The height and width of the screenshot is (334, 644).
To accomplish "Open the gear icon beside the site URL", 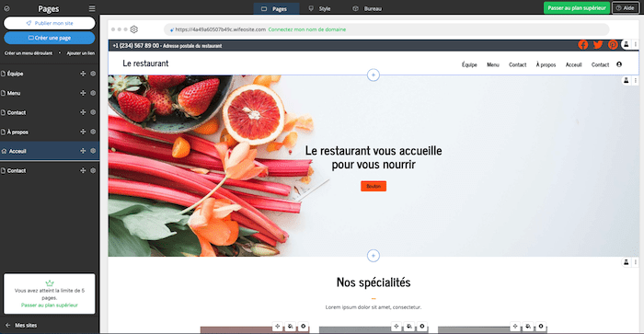I will (x=134, y=29).
